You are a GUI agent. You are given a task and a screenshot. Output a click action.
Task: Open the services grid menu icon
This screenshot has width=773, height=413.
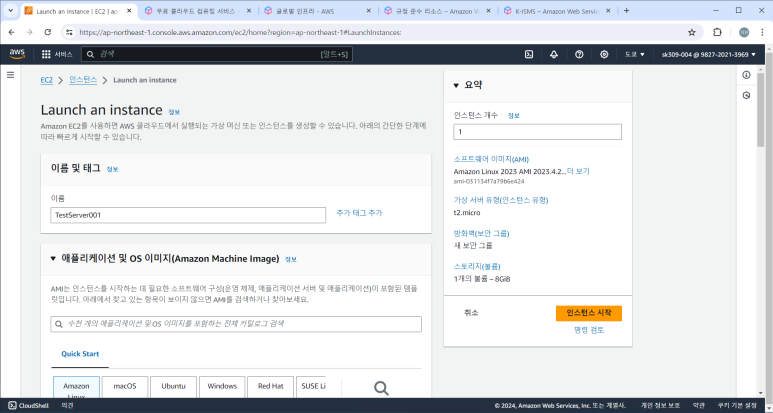[x=46, y=54]
